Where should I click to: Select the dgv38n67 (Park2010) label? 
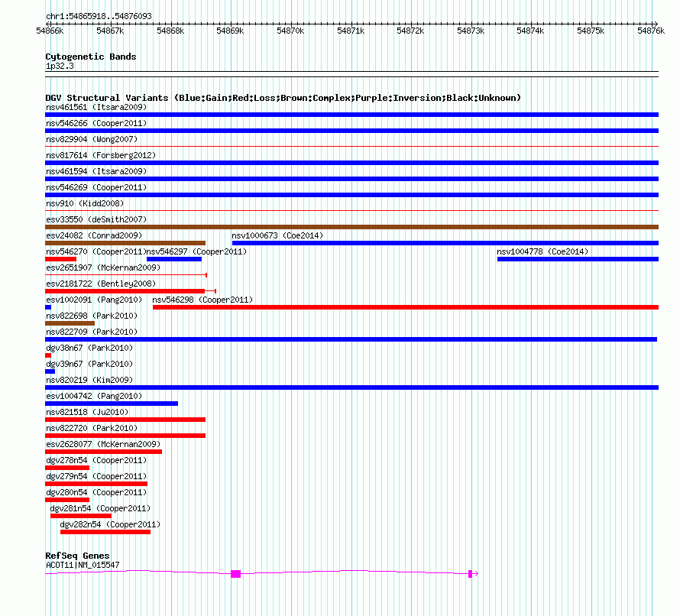[89, 348]
